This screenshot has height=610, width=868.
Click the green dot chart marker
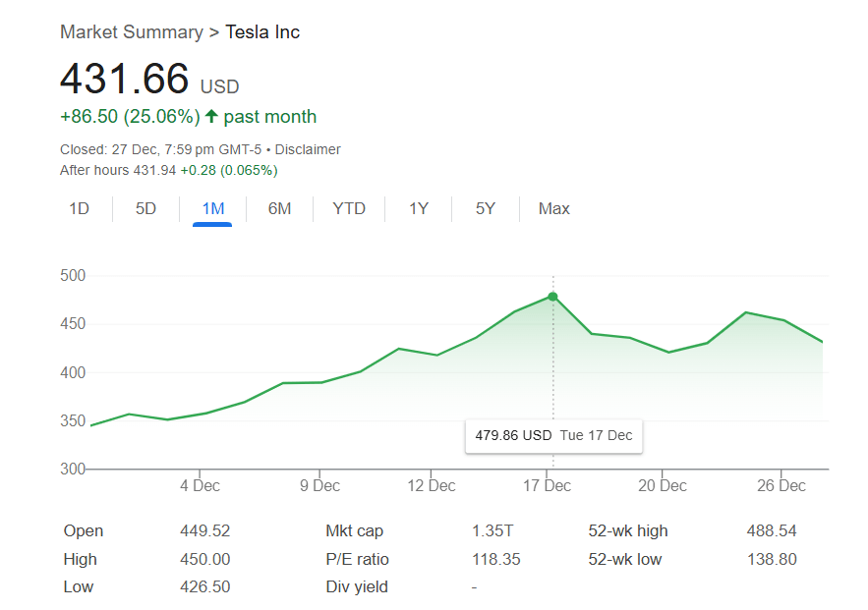tap(552, 297)
